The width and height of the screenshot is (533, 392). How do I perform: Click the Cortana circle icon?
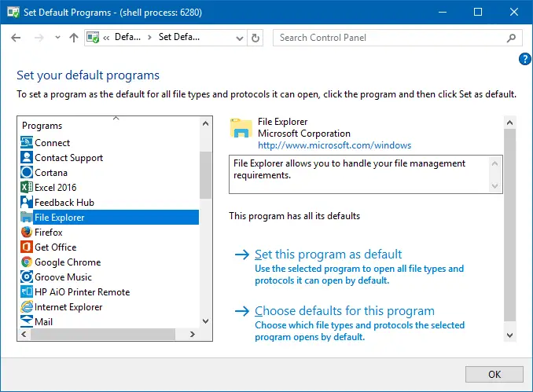(27, 173)
